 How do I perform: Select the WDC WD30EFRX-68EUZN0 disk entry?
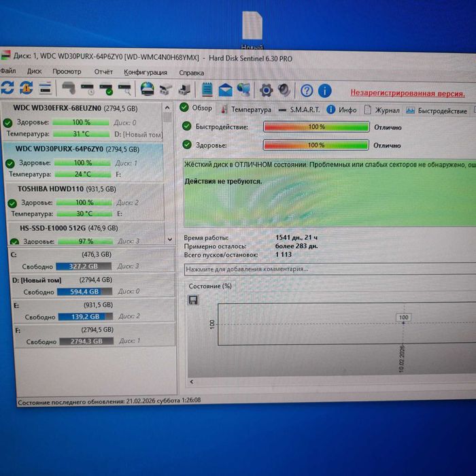[82, 121]
